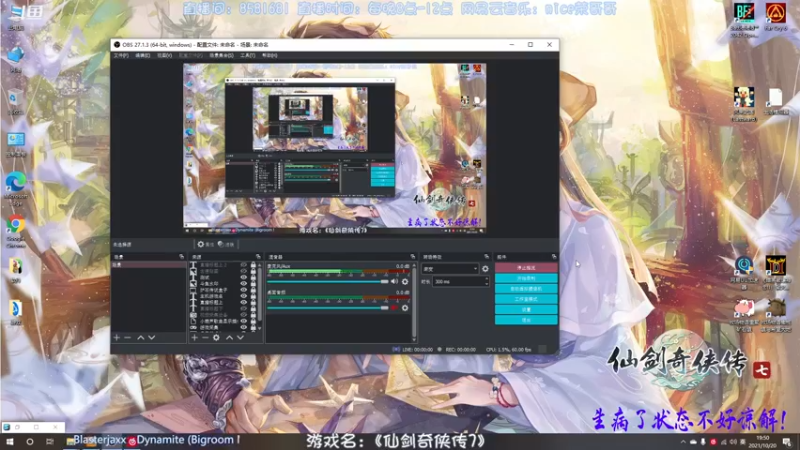800x450 pixels.
Task: Add a new source with plus icon
Action: pos(194,337)
